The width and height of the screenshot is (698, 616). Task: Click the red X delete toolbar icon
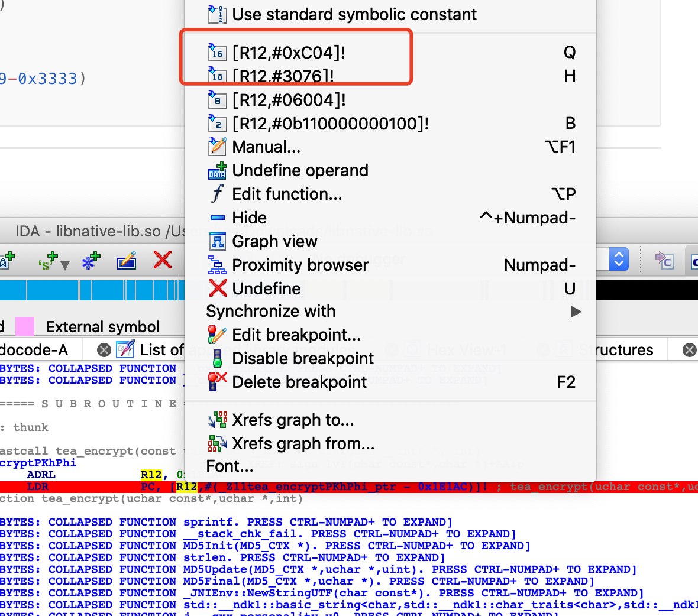pyautogui.click(x=163, y=260)
